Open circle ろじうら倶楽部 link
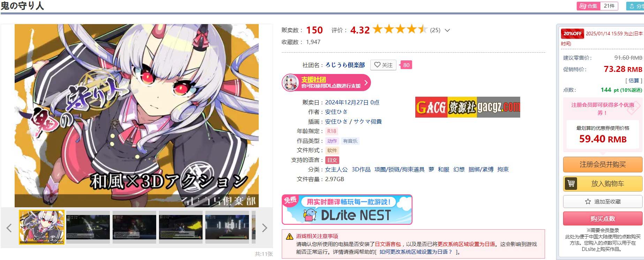The width and height of the screenshot is (644, 260). click(345, 65)
